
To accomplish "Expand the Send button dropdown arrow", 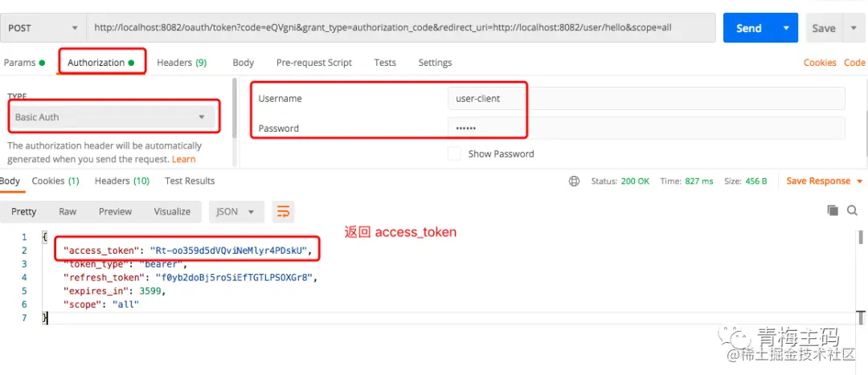I will click(786, 27).
